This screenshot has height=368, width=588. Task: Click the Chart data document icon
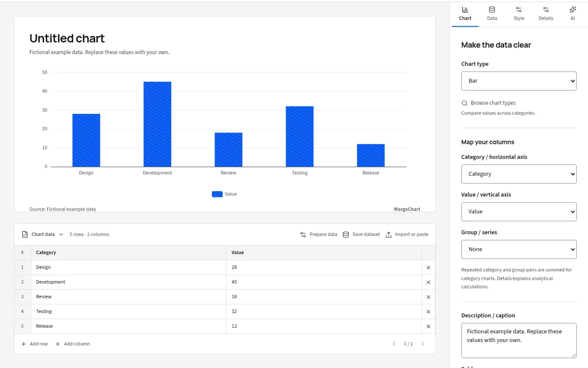point(24,235)
